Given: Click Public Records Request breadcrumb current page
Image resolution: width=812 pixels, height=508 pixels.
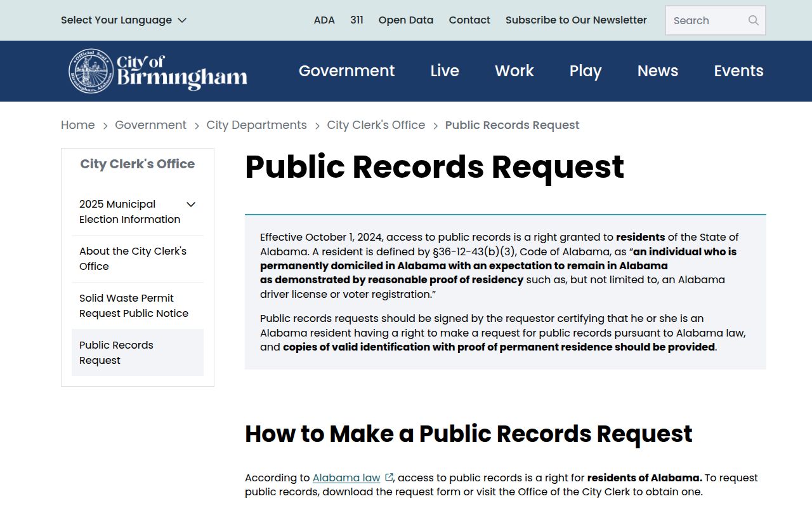Looking at the screenshot, I should click(x=513, y=125).
